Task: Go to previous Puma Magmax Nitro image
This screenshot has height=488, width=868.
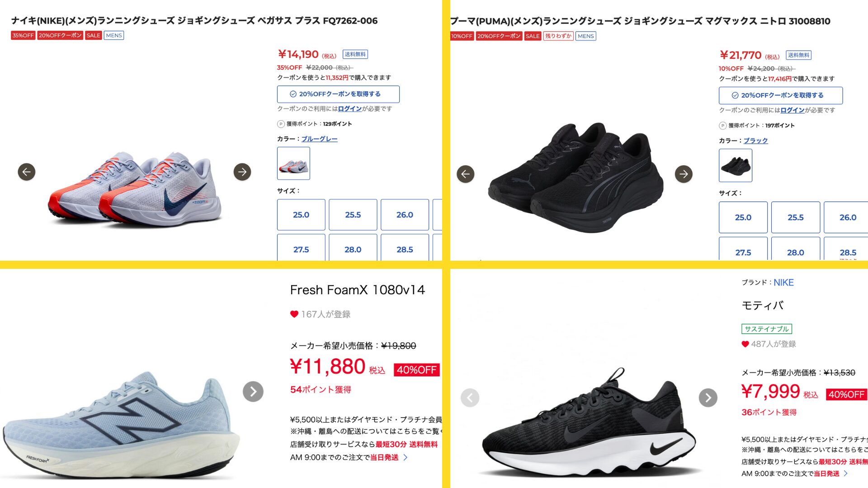Action: coord(466,174)
